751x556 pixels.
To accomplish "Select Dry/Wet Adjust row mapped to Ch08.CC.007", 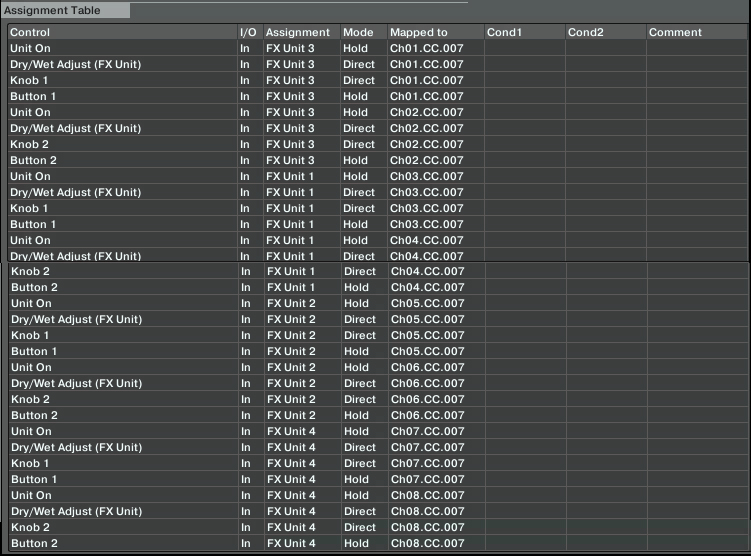I will (x=377, y=511).
